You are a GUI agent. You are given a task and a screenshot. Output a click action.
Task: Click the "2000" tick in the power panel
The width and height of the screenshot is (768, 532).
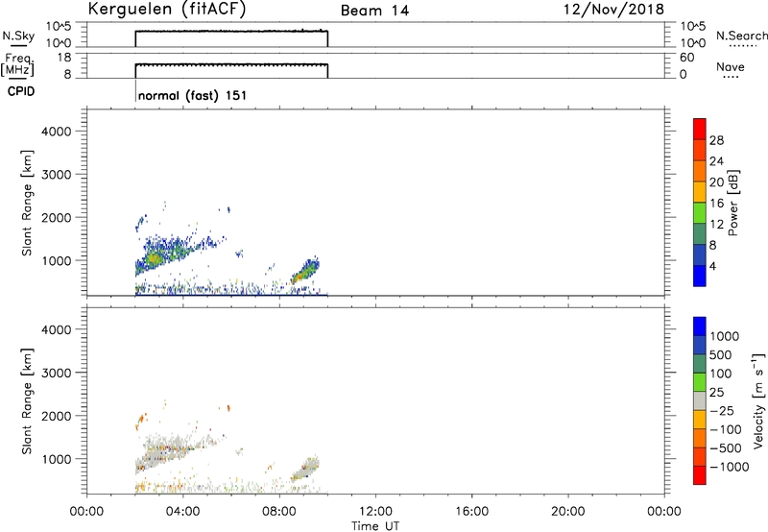tap(57, 217)
